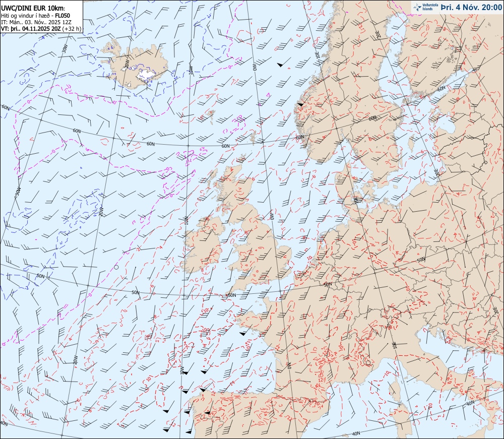Click the white glacier patch on Iceland
This screenshot has width=504, height=439.
click(x=146, y=75)
